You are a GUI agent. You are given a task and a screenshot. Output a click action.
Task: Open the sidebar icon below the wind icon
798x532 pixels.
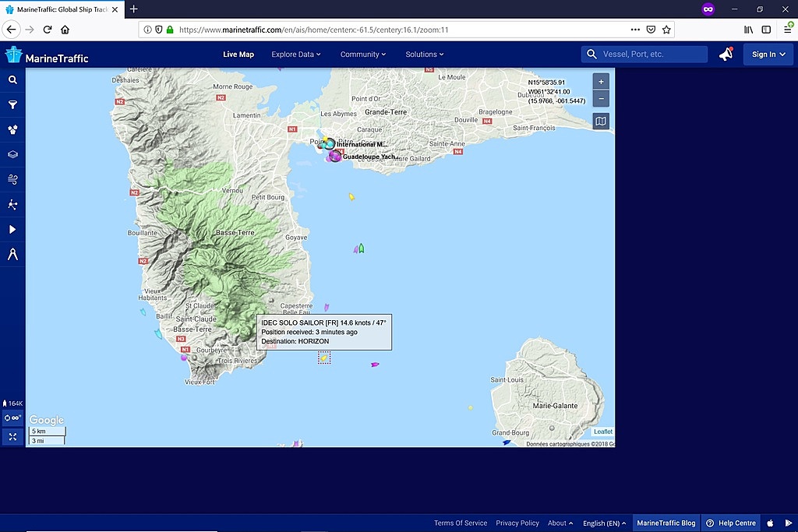pos(12,204)
